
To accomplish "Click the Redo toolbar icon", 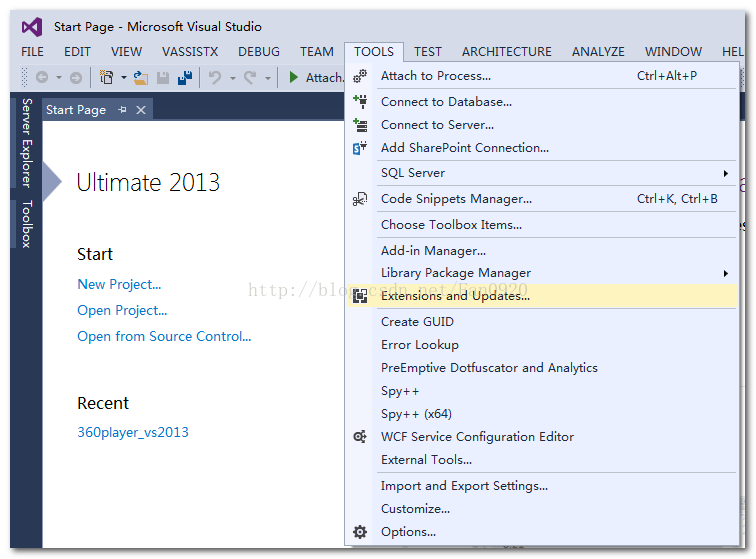I will point(250,77).
